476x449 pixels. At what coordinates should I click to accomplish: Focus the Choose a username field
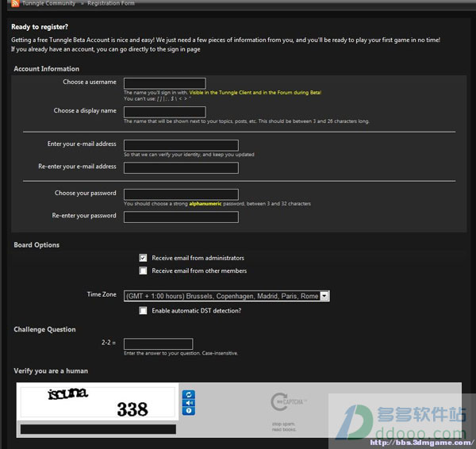coord(164,83)
